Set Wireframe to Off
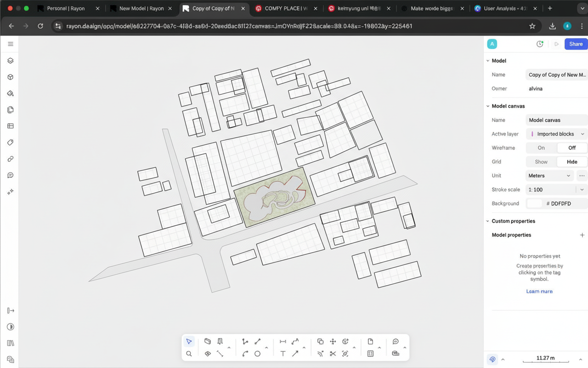 (572, 148)
